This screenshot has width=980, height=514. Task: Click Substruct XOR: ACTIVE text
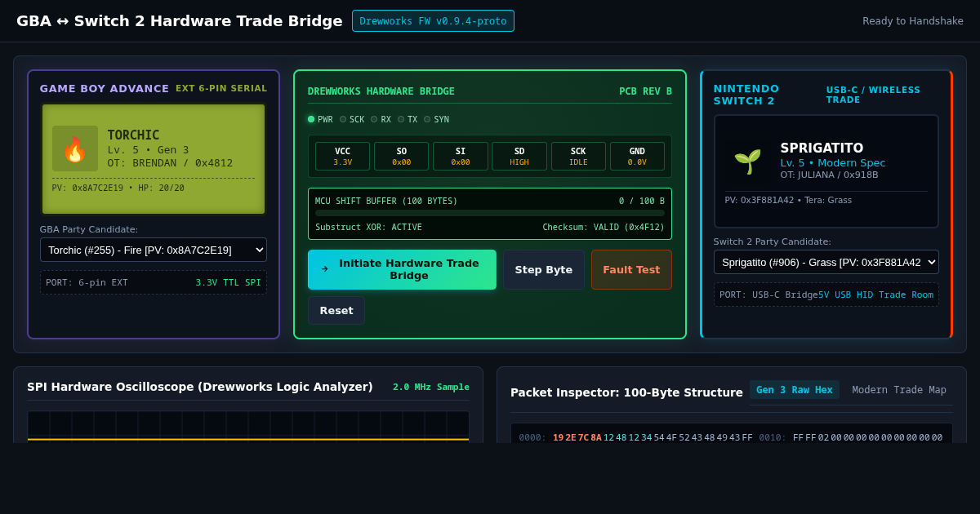(x=369, y=228)
